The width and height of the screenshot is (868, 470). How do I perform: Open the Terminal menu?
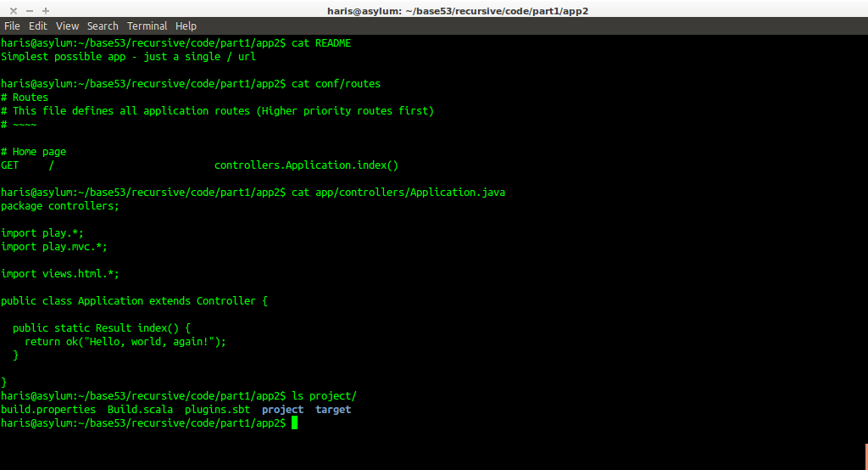[147, 26]
